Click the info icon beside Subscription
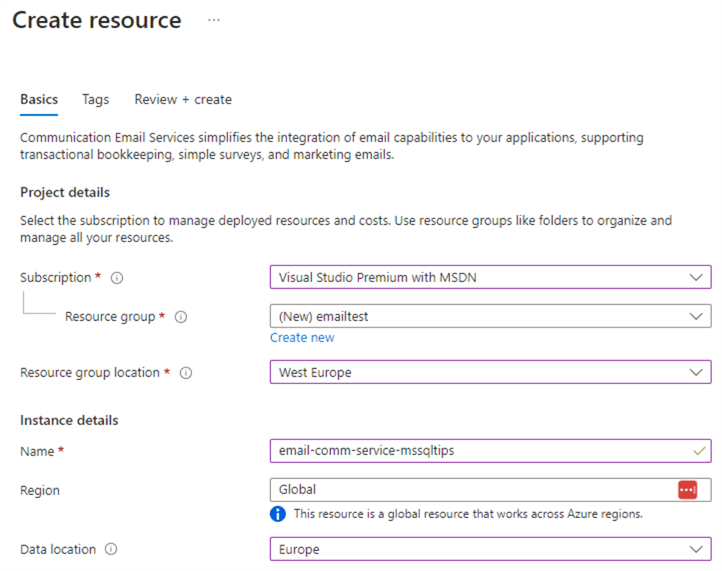 tap(118, 278)
